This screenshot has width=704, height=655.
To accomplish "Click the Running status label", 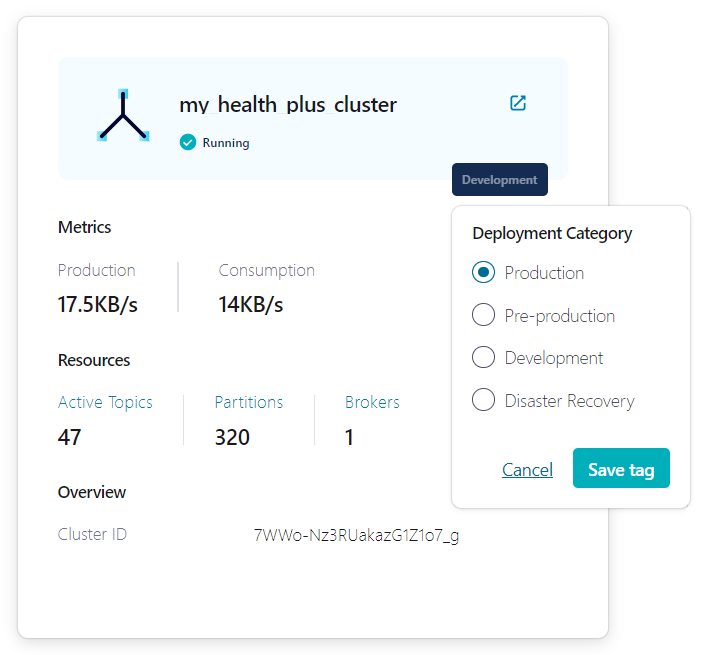I will (226, 143).
